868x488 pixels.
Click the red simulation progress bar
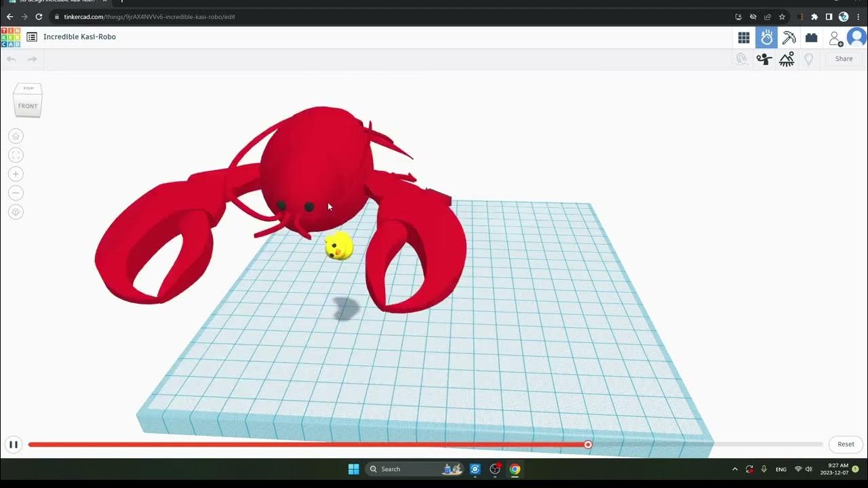coord(307,445)
